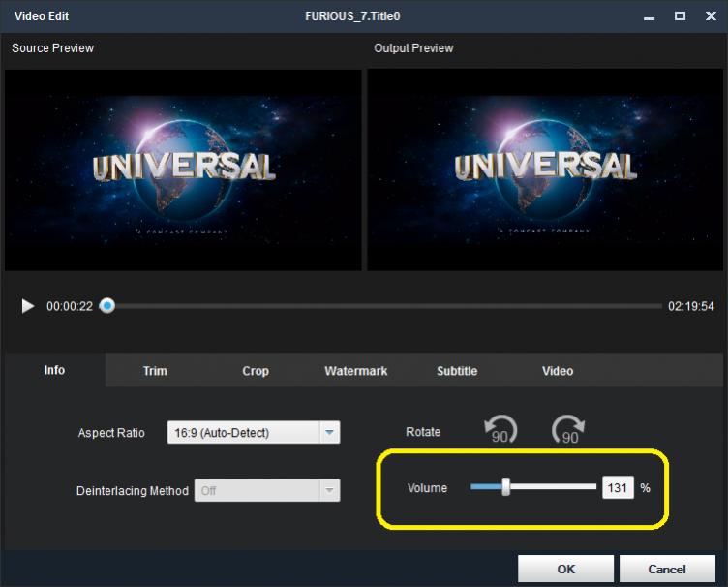
Task: Switch to the Trim tab
Action: pos(155,371)
